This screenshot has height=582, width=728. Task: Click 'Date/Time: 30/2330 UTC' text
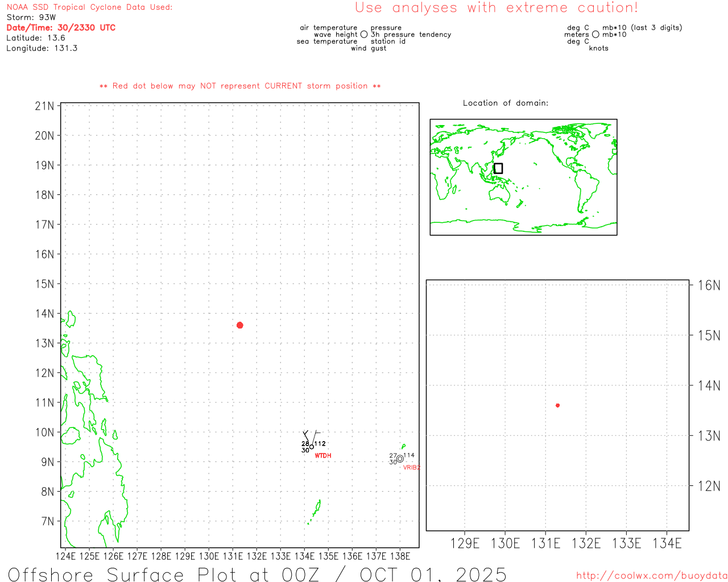[x=61, y=28]
